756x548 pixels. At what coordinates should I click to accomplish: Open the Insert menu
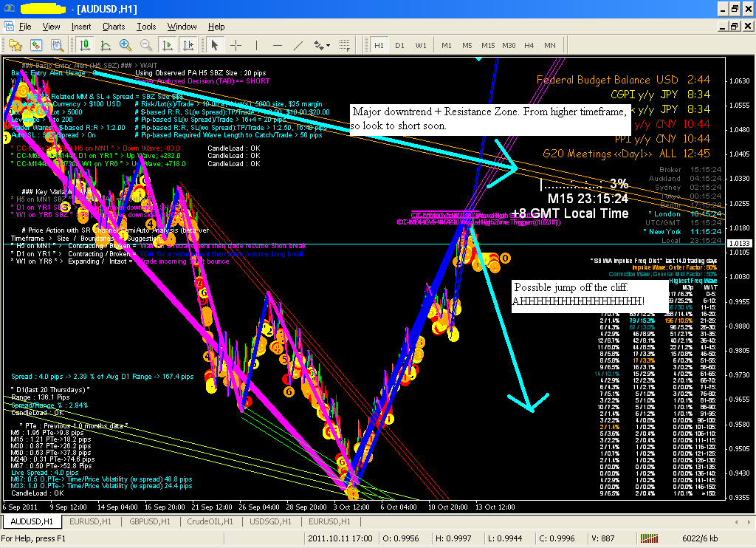coord(81,27)
